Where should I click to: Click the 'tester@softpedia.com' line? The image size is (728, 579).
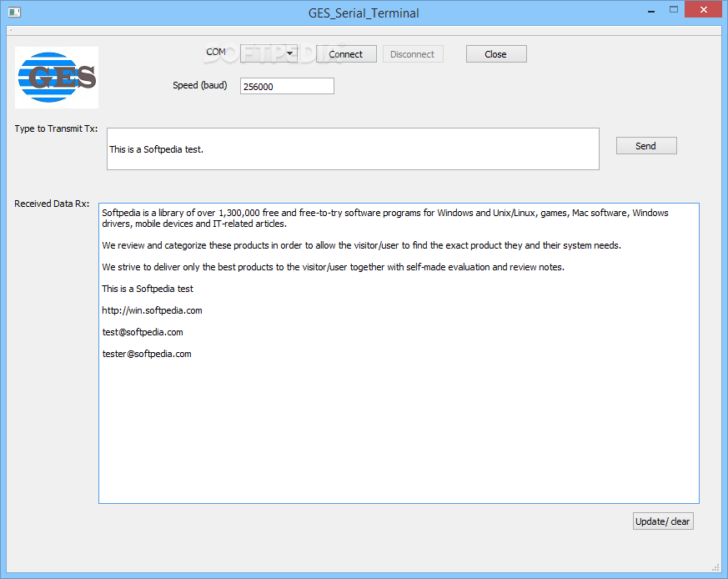click(x=147, y=354)
